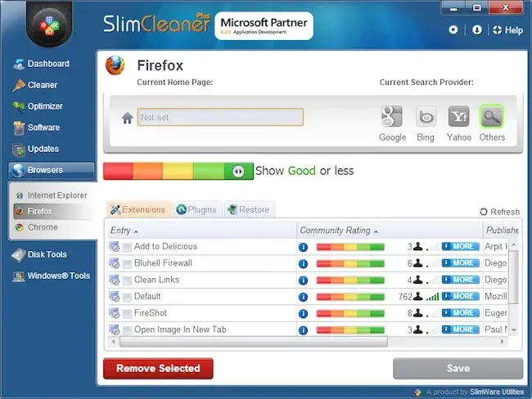
Task: Click Remove Selected button
Action: pyautogui.click(x=158, y=369)
